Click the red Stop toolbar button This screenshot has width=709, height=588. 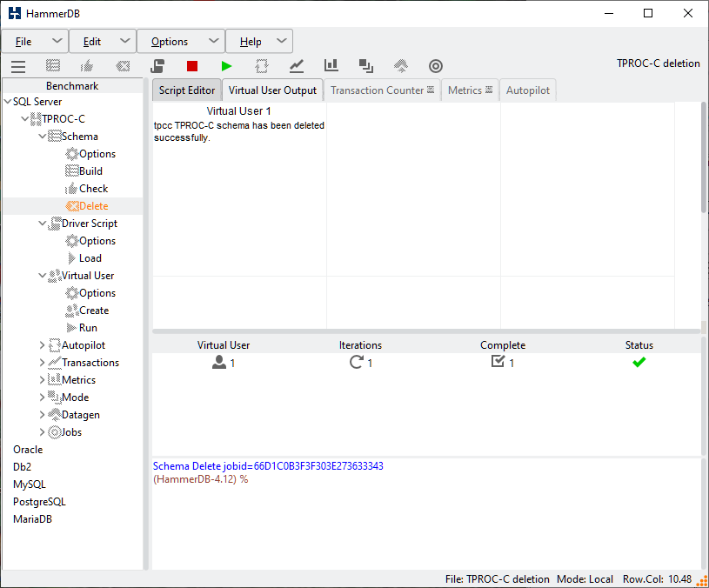(192, 66)
